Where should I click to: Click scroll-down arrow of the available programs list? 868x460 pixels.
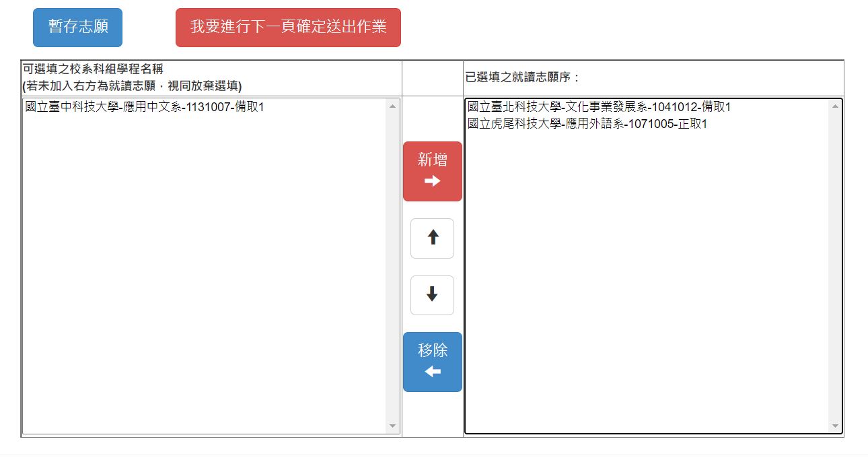pyautogui.click(x=393, y=426)
